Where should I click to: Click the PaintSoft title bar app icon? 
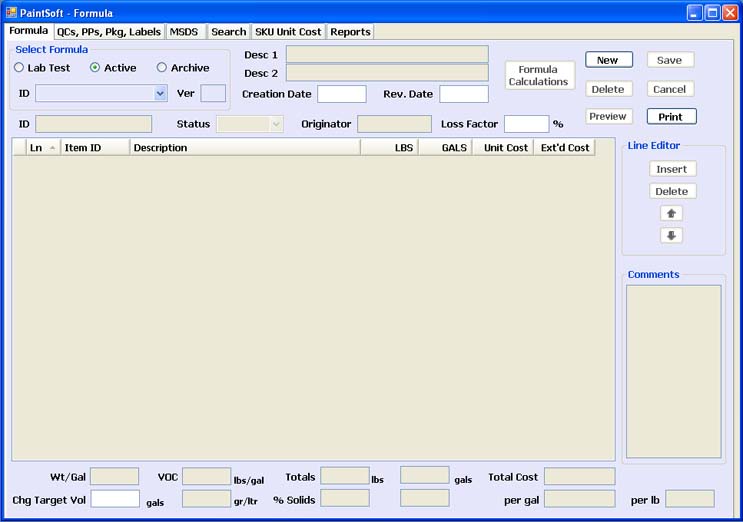click(11, 12)
